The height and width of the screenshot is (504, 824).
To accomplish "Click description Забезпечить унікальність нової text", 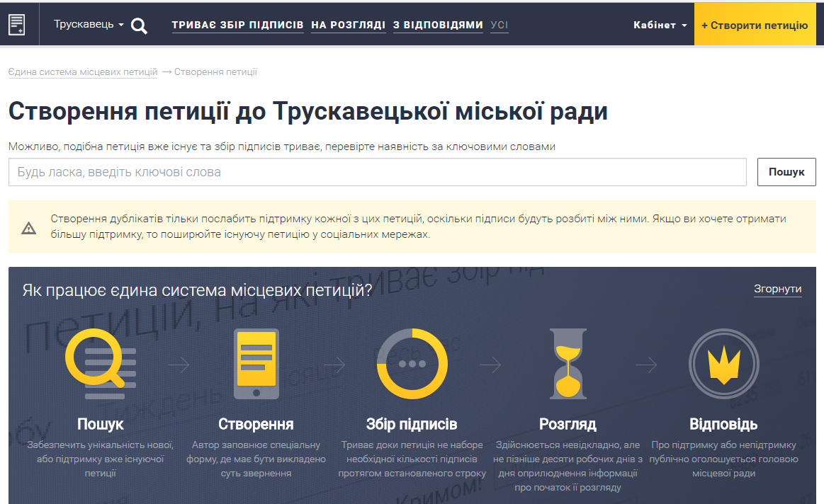I will point(101,459).
